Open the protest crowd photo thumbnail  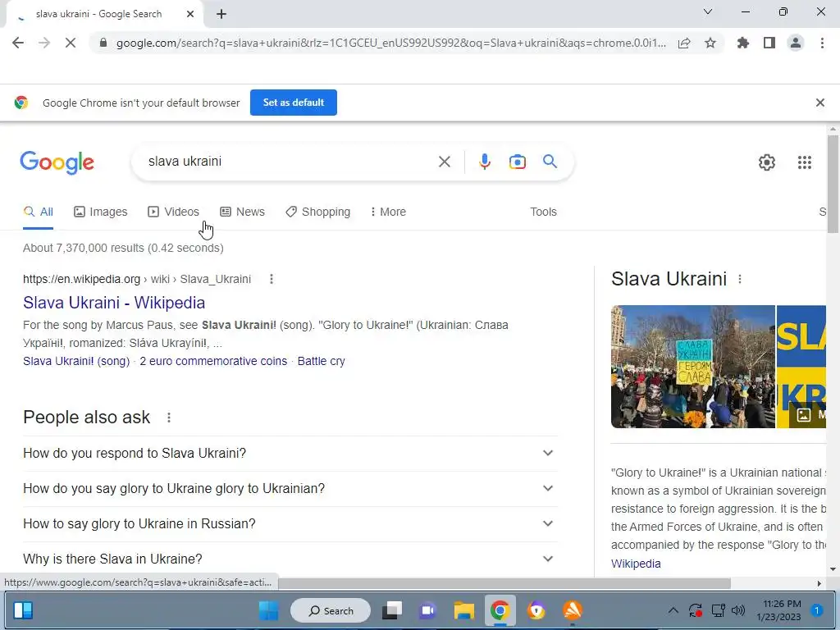[x=692, y=367]
